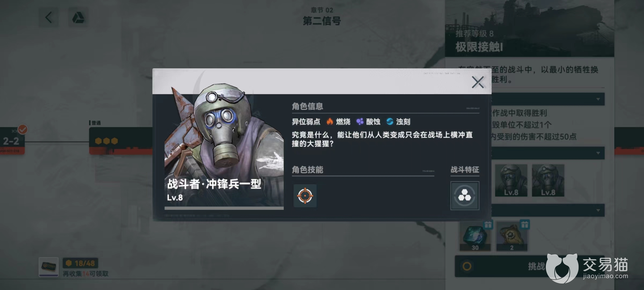Screen dimensions: 644x290
Task: Select the gold reward item showing 2
Action: [512, 236]
